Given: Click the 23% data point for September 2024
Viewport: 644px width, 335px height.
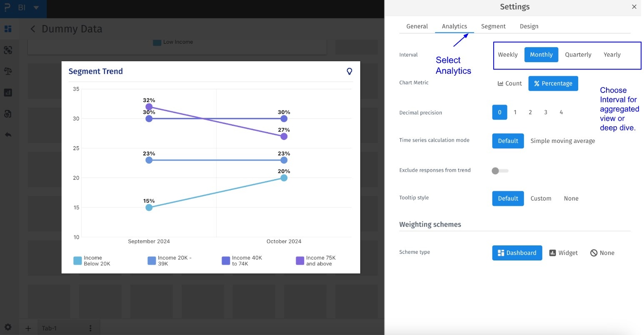Looking at the screenshot, I should pos(149,160).
